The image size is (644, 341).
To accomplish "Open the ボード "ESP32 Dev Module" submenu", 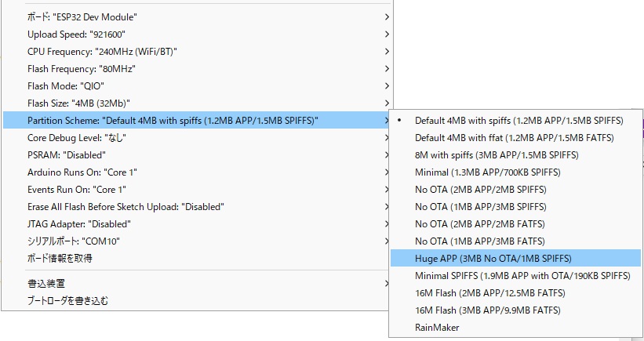I will 196,16.
